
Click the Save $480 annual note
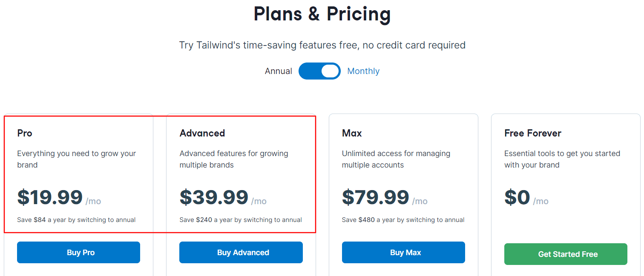pyautogui.click(x=403, y=220)
